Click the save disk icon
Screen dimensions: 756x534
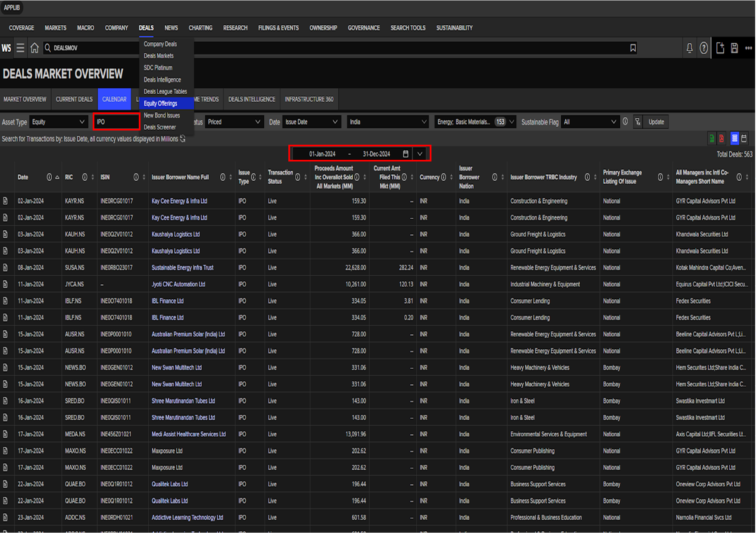pos(734,48)
